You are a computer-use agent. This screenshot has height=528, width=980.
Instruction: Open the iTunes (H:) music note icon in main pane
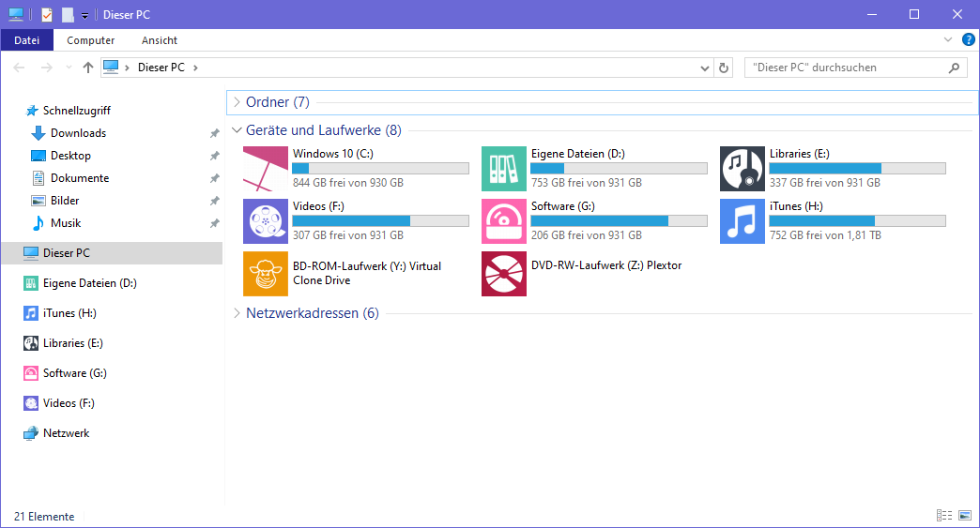742,221
